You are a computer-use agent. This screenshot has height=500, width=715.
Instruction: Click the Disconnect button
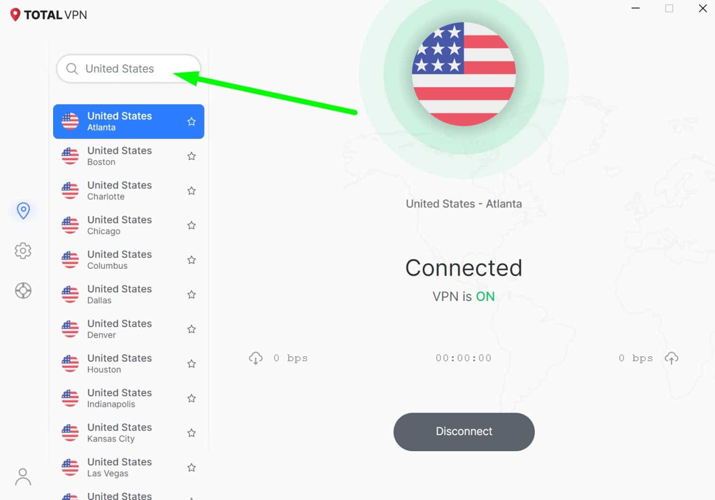pos(464,432)
